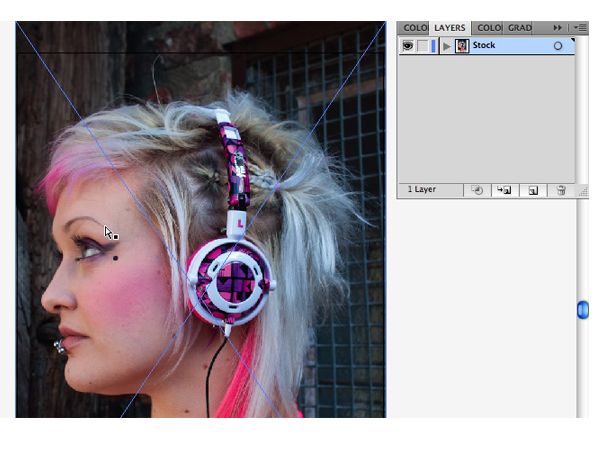Click Create New Sublayer icon
The width and height of the screenshot is (600, 467).
point(504,190)
